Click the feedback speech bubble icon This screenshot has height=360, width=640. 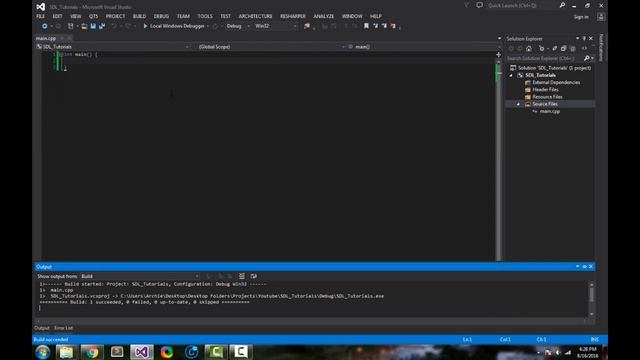point(480,5)
